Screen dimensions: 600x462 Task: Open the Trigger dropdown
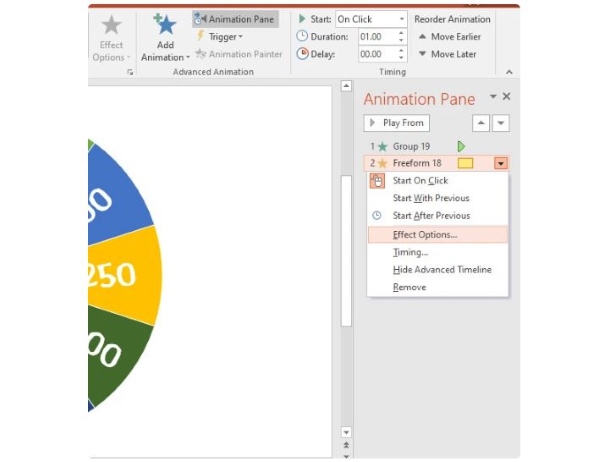[x=226, y=37]
